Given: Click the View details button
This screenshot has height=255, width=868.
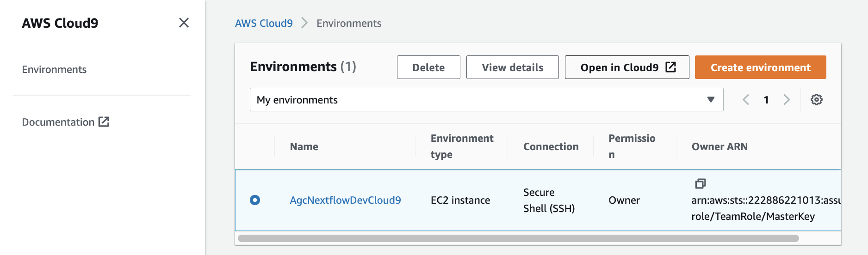Looking at the screenshot, I should (x=513, y=67).
